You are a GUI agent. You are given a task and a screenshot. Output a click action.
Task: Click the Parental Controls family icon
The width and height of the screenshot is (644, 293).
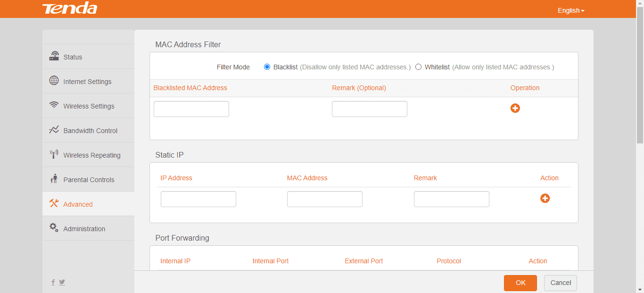[x=54, y=179]
